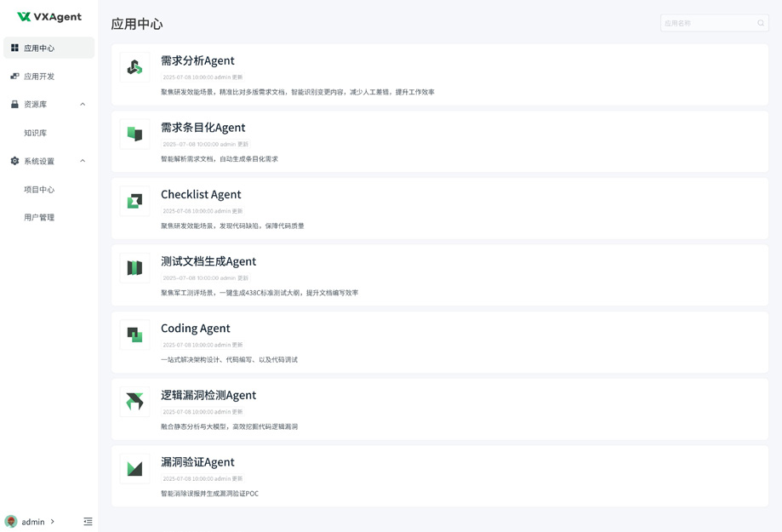Expand the admin user menu arrow

53,522
